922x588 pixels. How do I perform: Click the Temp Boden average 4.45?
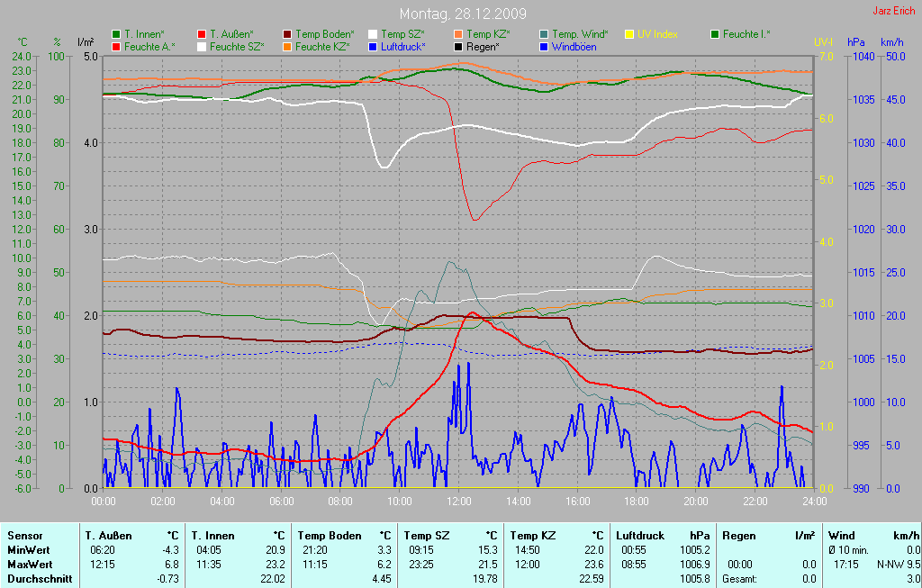(x=382, y=579)
